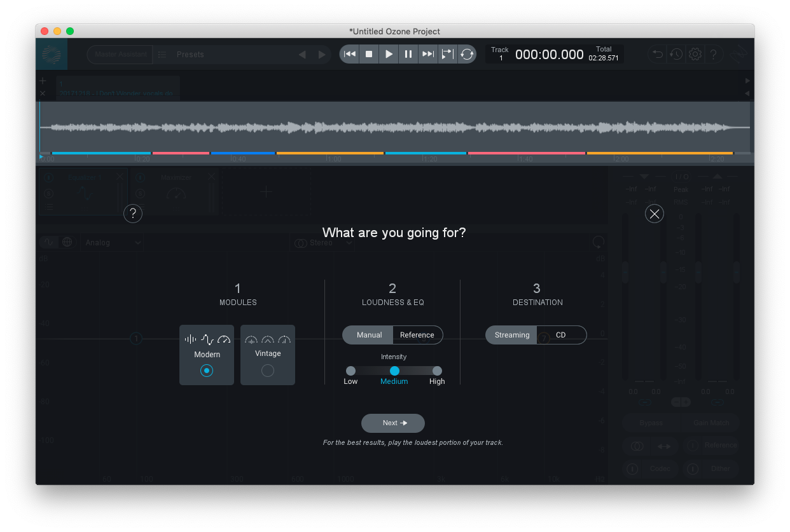Image resolution: width=790 pixels, height=532 pixels.
Task: Close the Master Assistant dialog
Action: pos(655,214)
